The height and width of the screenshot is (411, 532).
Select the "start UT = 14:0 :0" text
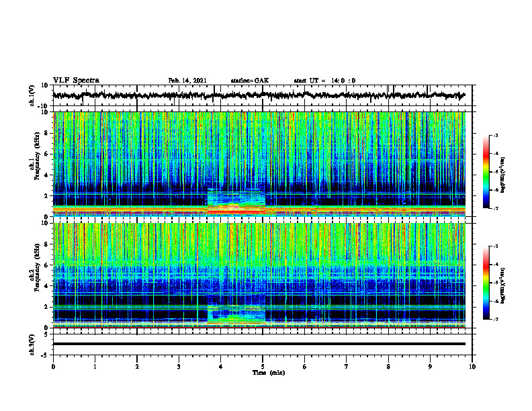324,81
